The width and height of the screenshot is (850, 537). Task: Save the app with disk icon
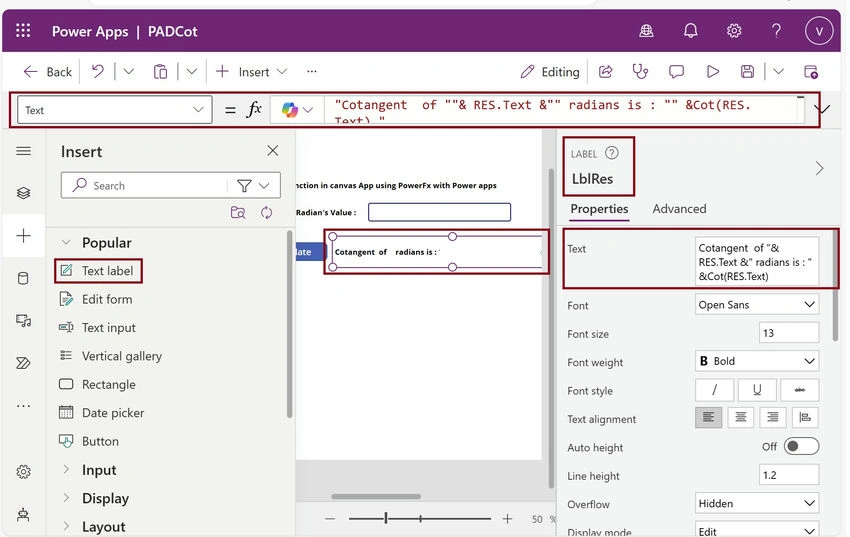(x=747, y=72)
